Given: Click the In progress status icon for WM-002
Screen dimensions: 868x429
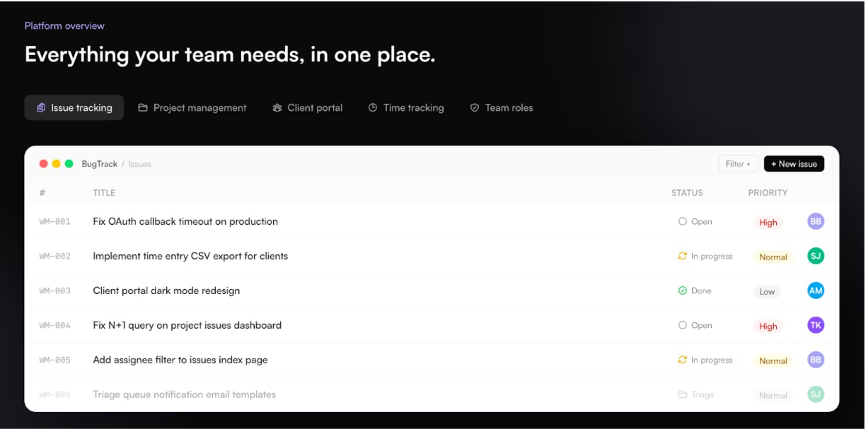Looking at the screenshot, I should [x=683, y=256].
